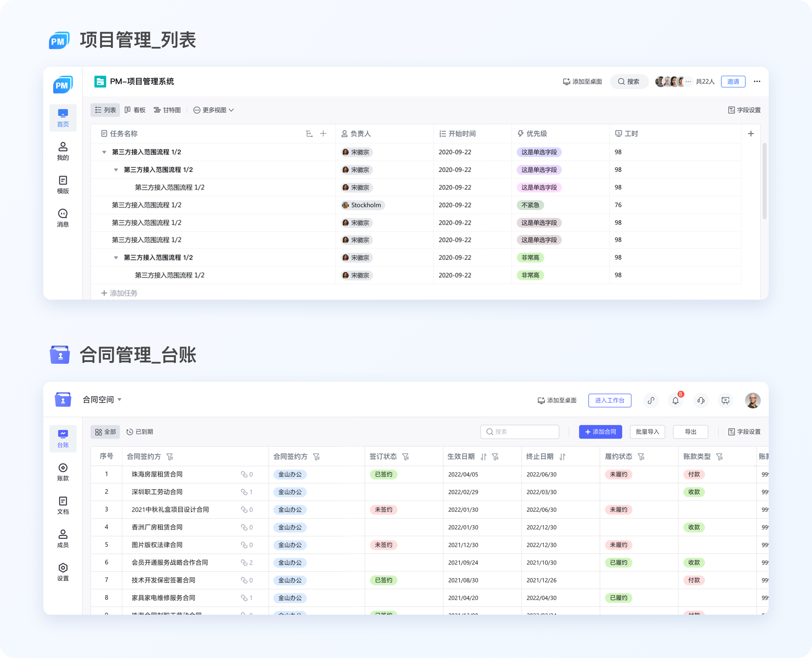Click 添加至桌面 in contract header
This screenshot has width=812, height=658.
tap(557, 400)
